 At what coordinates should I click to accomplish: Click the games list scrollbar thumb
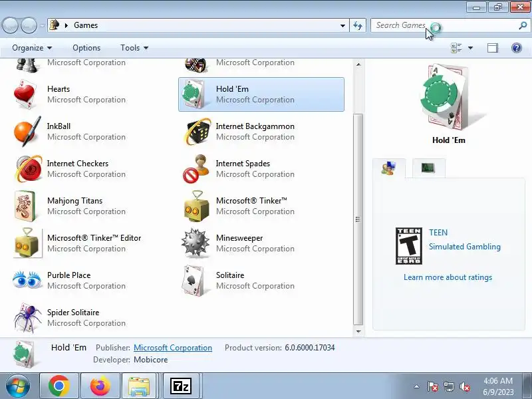tap(358, 219)
